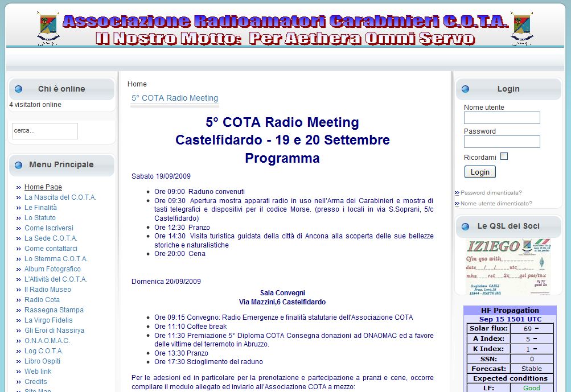Click the blue bullet beside Le QSL dei Soci
Screen dimensions: 571x392
[x=465, y=226]
